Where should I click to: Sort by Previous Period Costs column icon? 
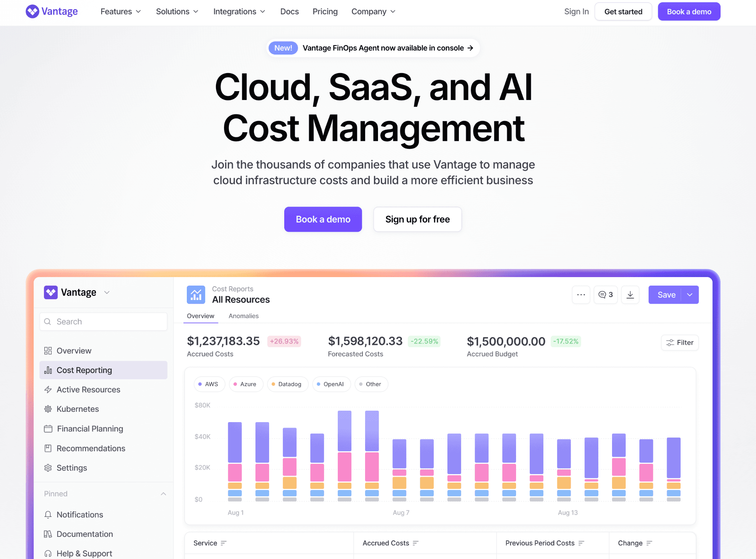coord(581,543)
